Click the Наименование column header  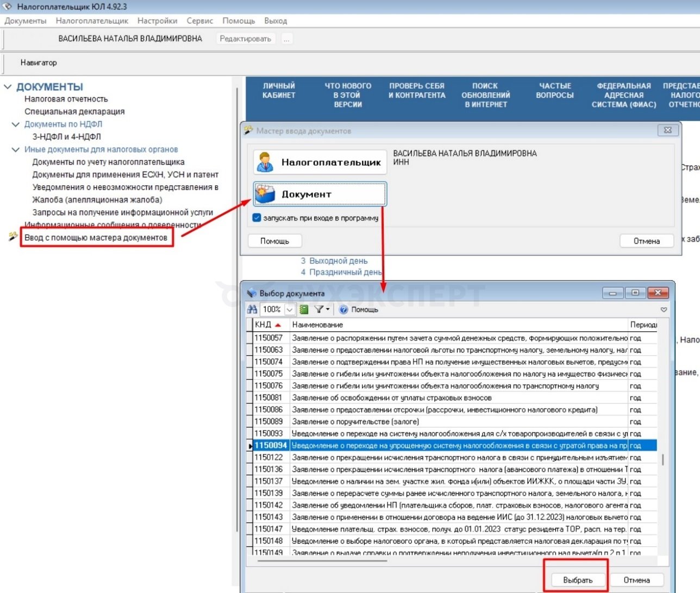[459, 325]
